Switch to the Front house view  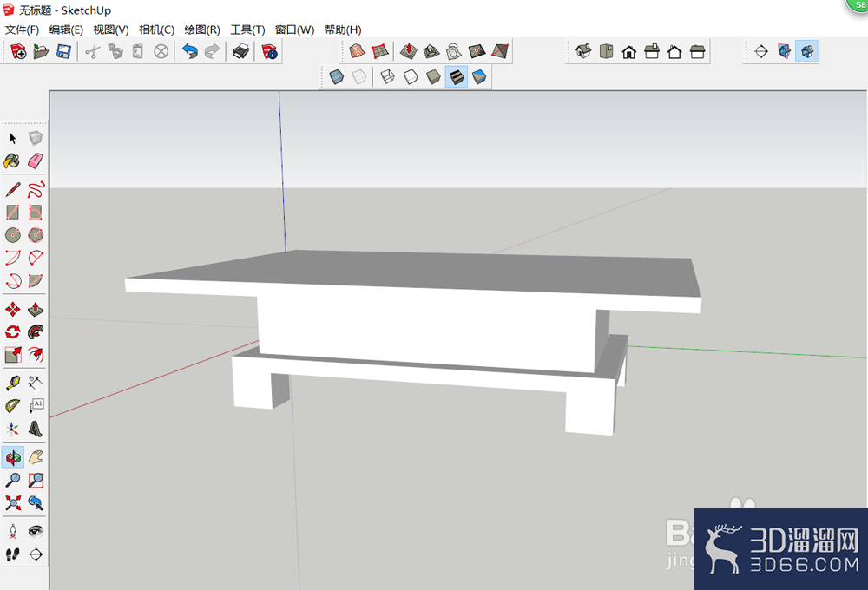point(628,51)
